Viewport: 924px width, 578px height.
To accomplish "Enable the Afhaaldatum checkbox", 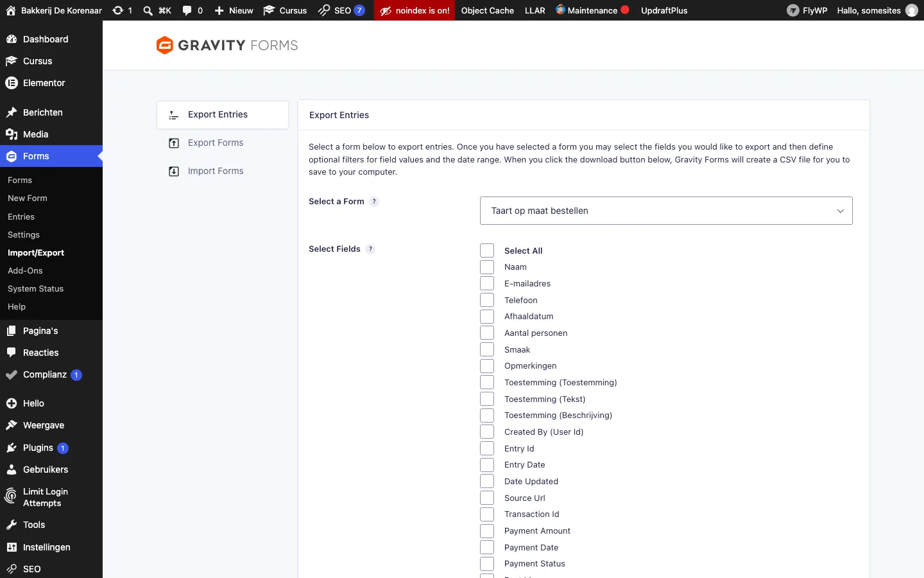I will click(487, 317).
